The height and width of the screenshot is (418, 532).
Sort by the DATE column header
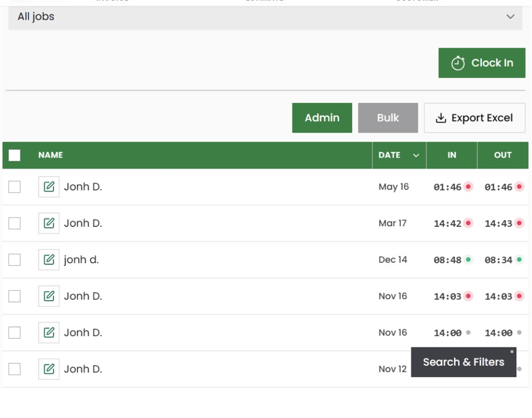pyautogui.click(x=399, y=155)
